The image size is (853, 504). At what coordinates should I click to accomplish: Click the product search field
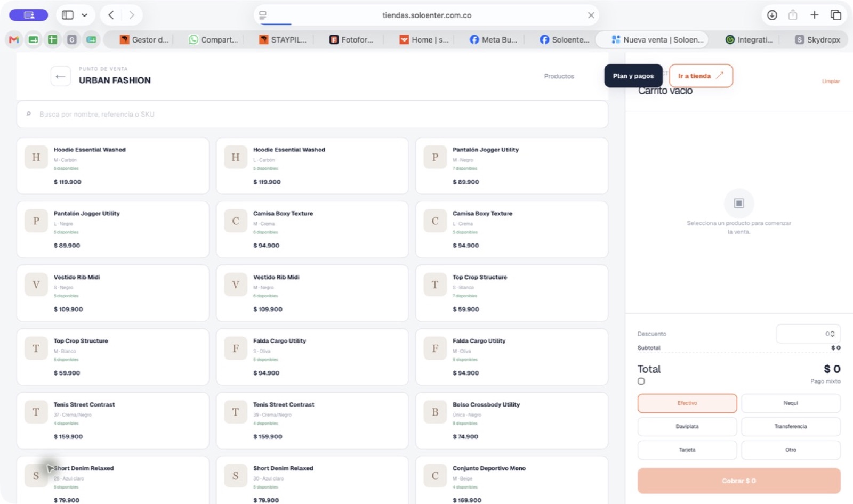[312, 114]
